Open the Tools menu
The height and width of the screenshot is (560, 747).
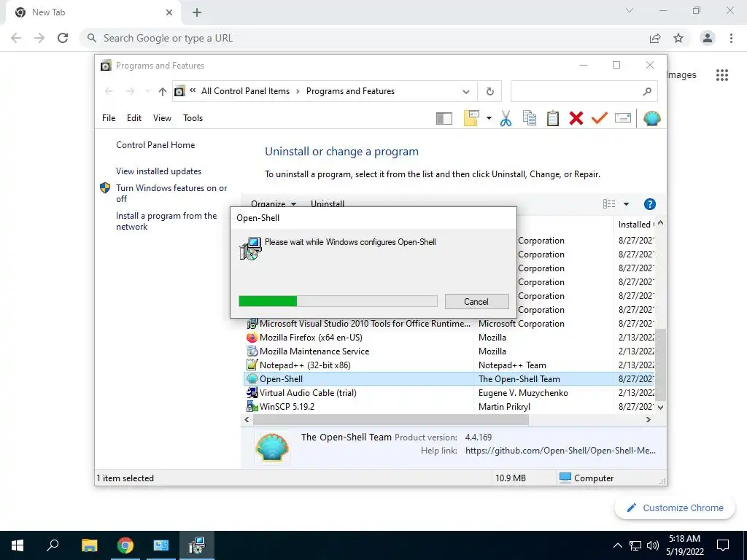pos(193,118)
